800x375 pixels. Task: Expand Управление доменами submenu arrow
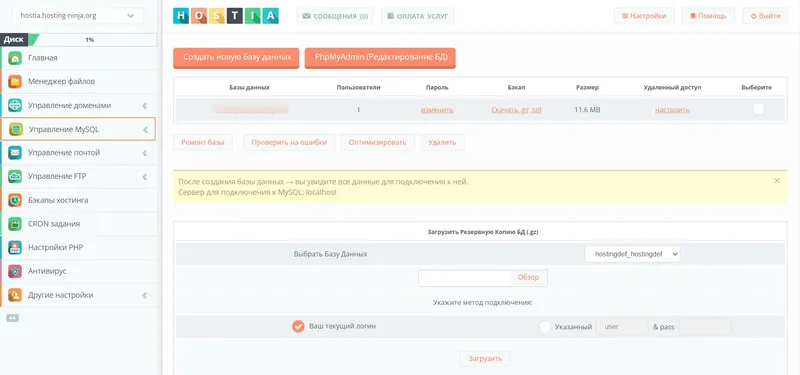click(145, 106)
